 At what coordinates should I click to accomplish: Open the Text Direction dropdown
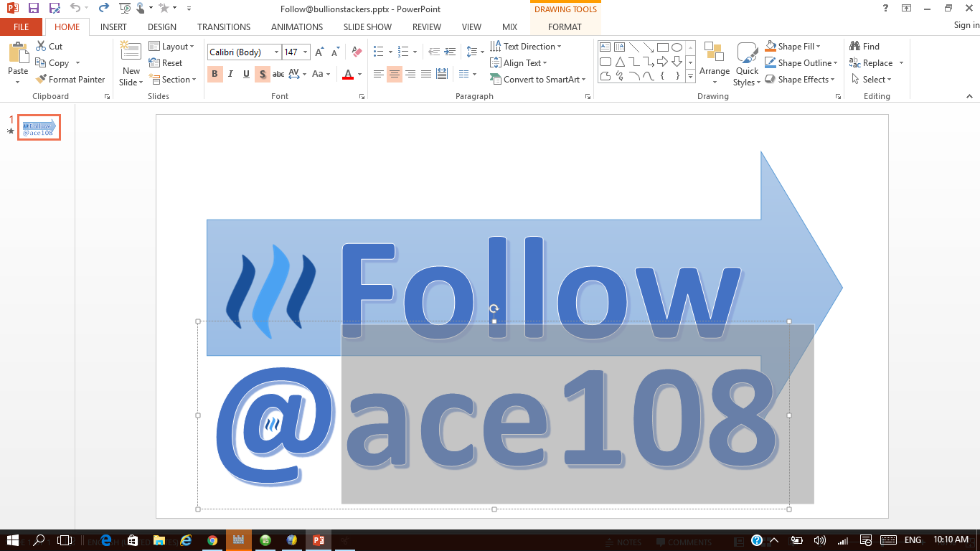[x=526, y=47]
